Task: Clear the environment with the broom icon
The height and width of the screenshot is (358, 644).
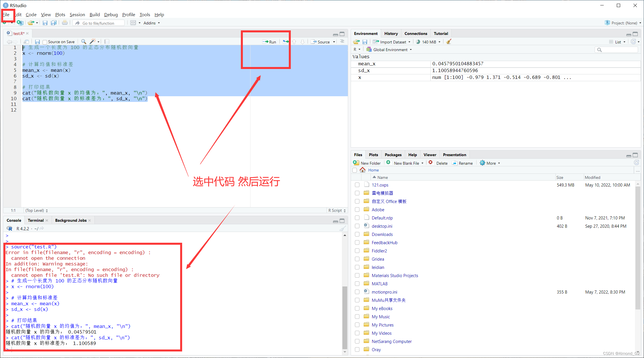Action: [x=449, y=42]
